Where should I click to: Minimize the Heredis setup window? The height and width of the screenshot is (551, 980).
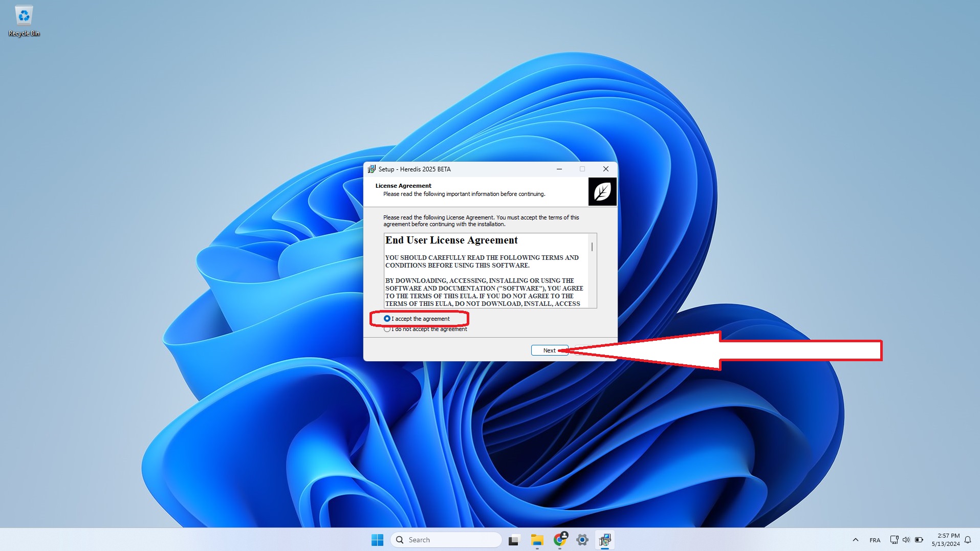tap(559, 169)
